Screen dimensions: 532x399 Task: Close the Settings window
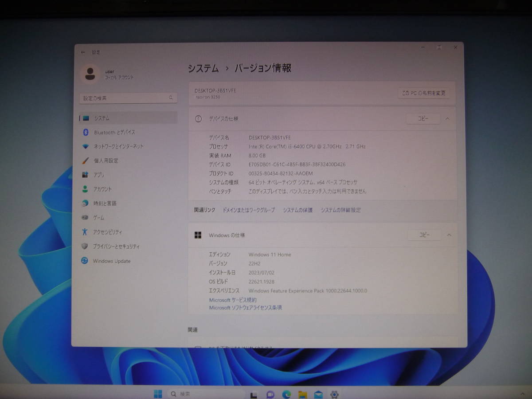click(x=455, y=47)
